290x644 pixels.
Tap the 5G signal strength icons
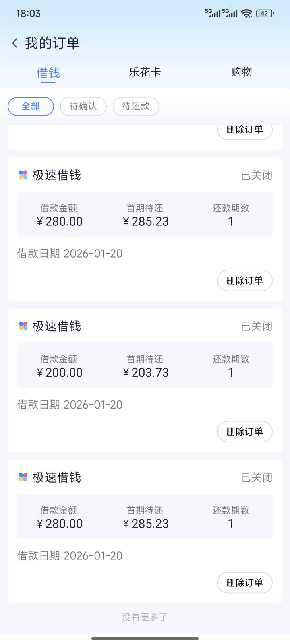pyautogui.click(x=221, y=13)
